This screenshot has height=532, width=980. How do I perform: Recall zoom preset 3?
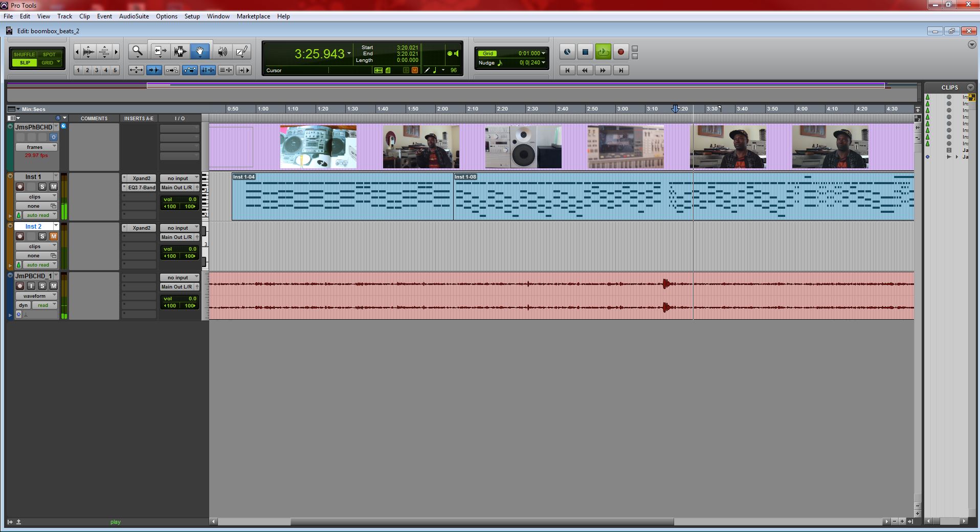pyautogui.click(x=97, y=70)
